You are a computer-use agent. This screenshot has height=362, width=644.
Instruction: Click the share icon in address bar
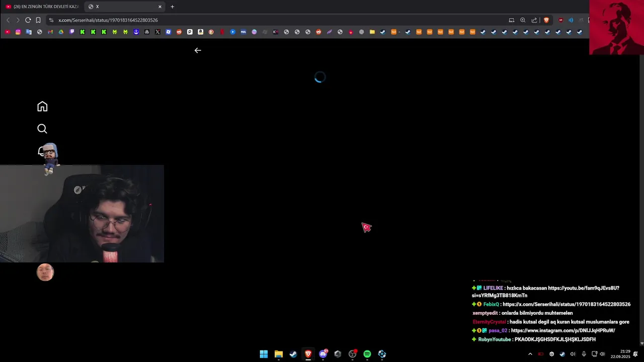pos(534,20)
